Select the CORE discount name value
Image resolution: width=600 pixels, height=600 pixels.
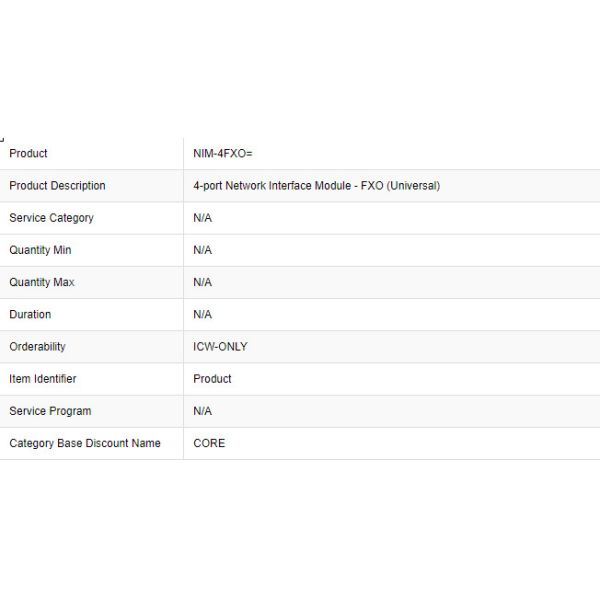click(x=209, y=443)
